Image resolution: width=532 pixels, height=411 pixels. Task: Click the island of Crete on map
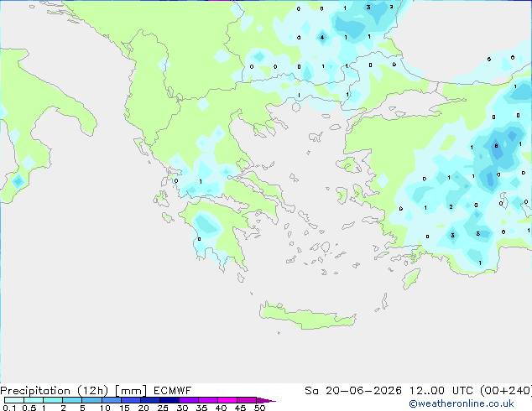tap(307, 316)
